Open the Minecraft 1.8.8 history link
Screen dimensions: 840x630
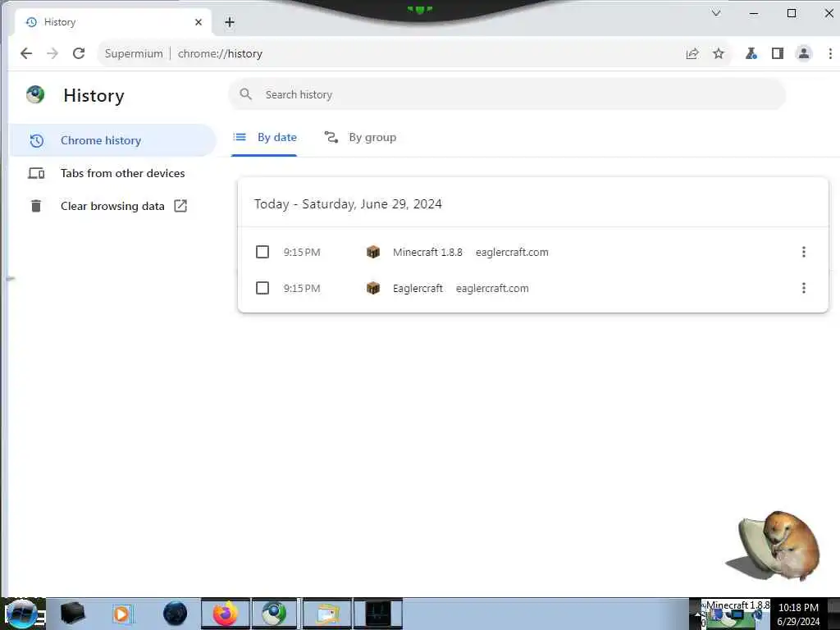427,253
